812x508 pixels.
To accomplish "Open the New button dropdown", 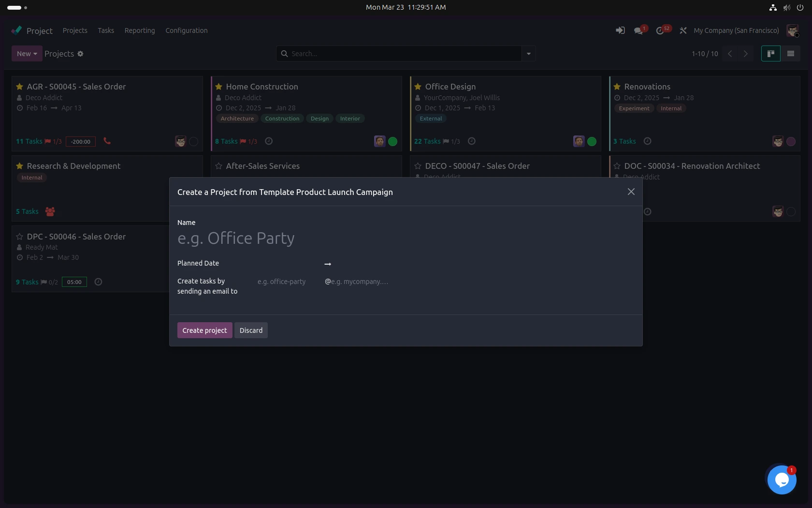I will tap(27, 54).
